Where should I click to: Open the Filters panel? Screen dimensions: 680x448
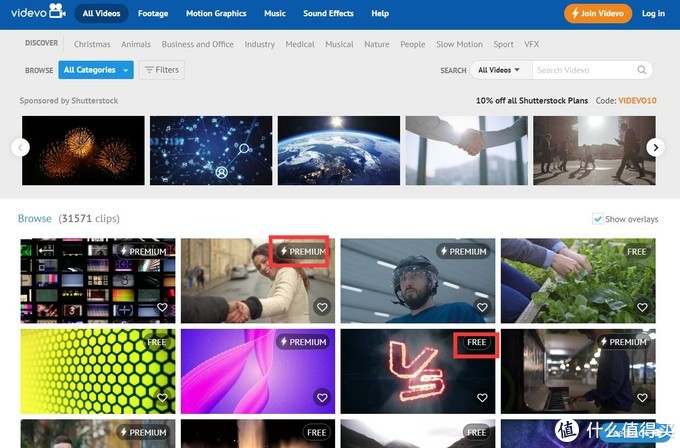click(161, 70)
